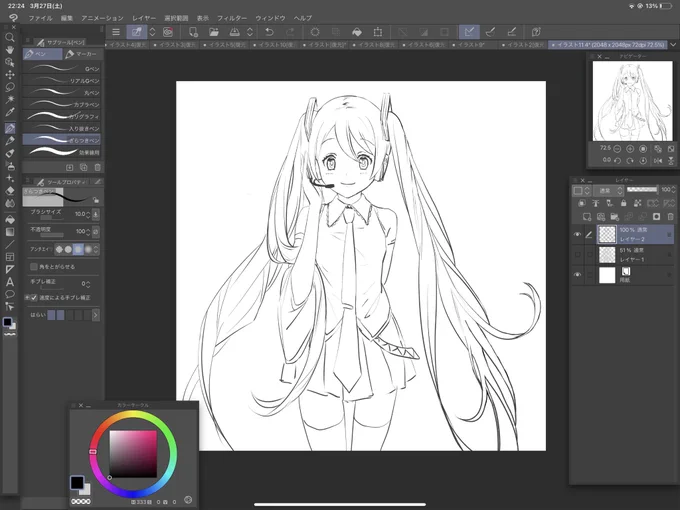Image resolution: width=680 pixels, height=510 pixels.
Task: Click the Scale/Rotate transform icon
Action: coord(378,32)
